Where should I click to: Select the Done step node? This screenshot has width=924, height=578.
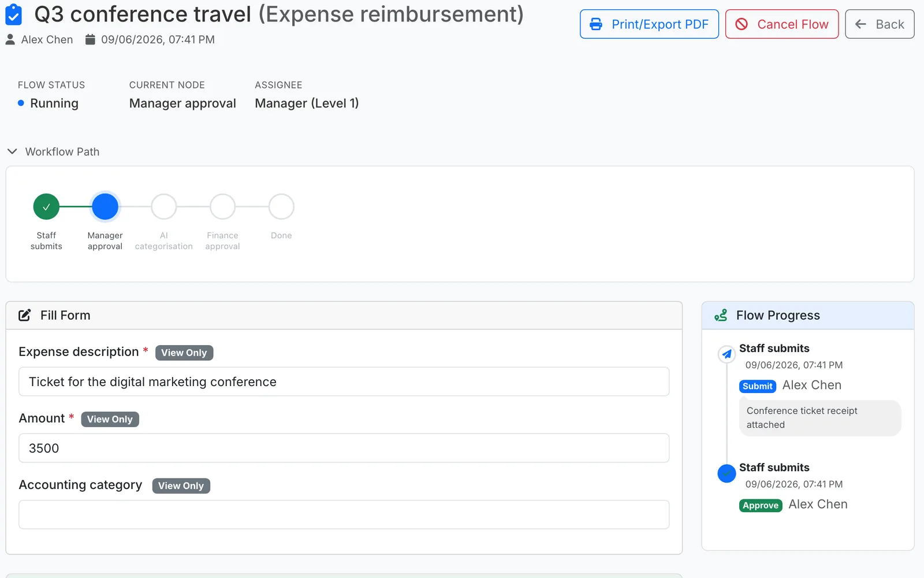point(281,206)
